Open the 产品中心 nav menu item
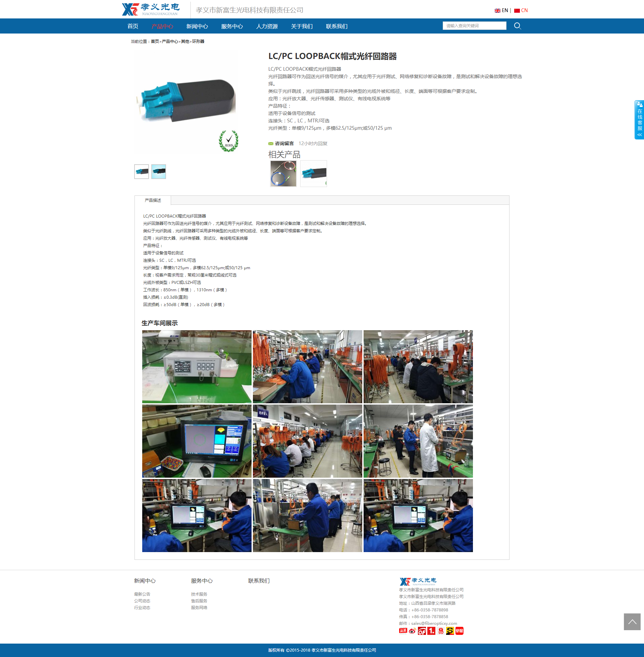The height and width of the screenshot is (657, 644). [x=162, y=26]
